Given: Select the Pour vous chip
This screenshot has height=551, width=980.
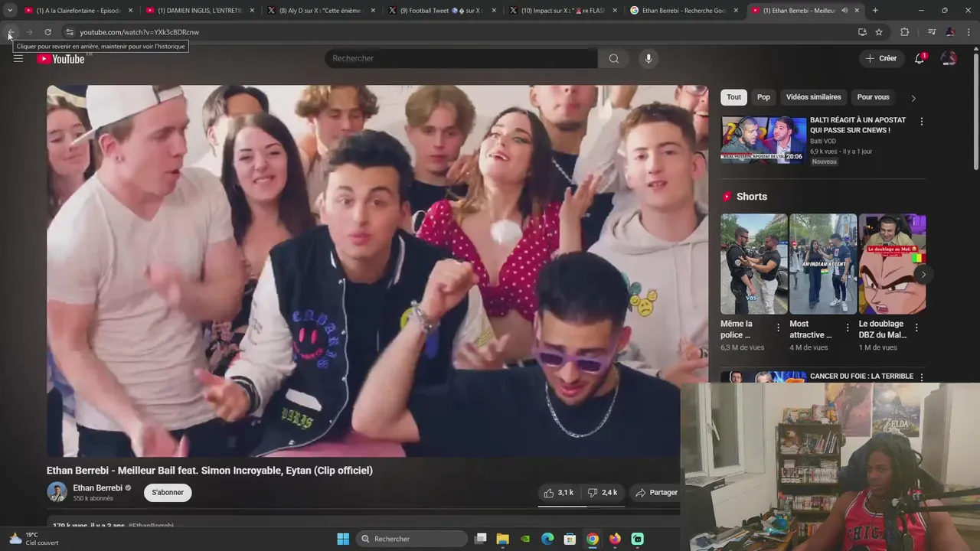Looking at the screenshot, I should coord(873,97).
